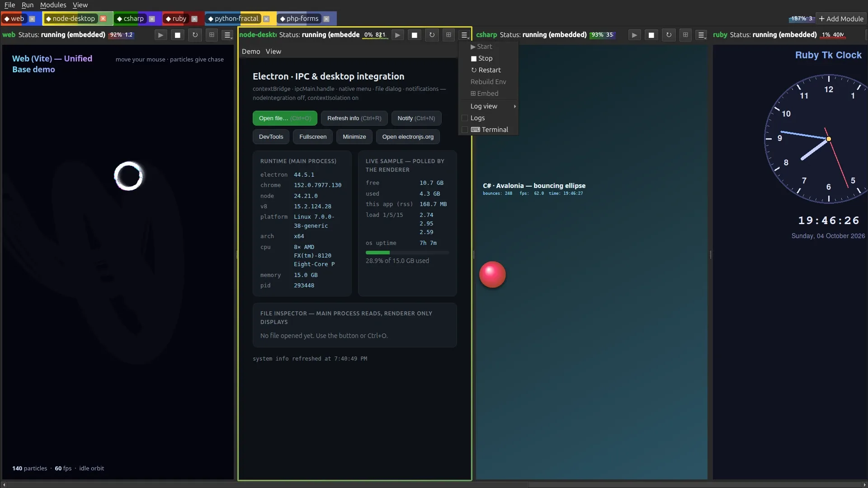Close the csharp tab
Viewport: 868px width, 488px height.
coord(152,19)
